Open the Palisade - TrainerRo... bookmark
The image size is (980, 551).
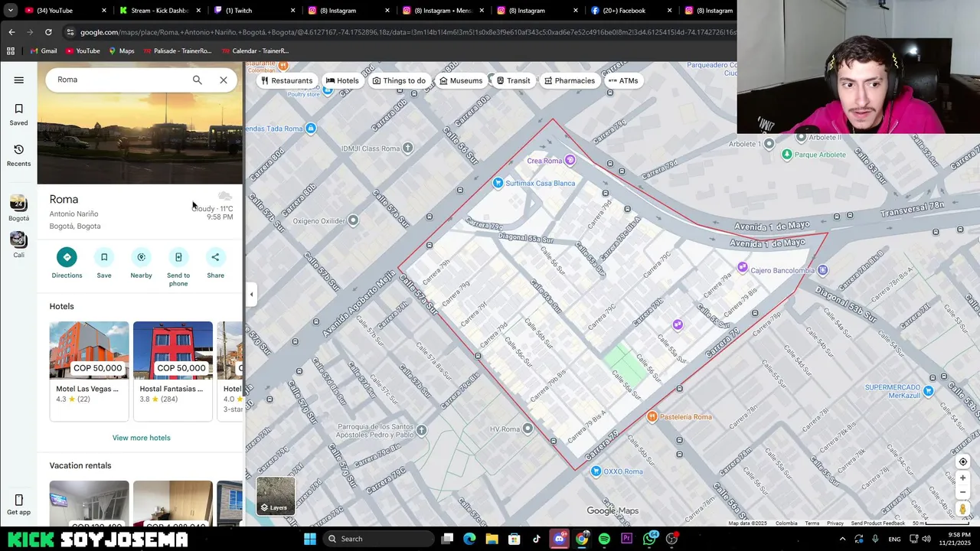[176, 51]
